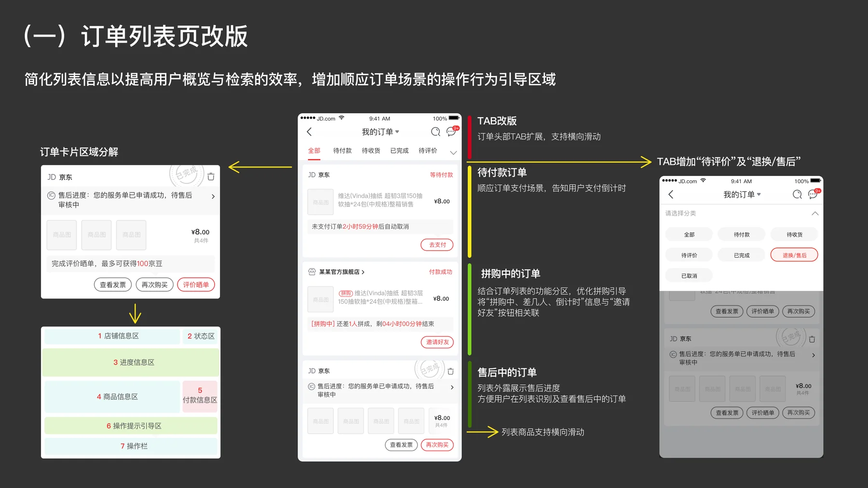
Task: Switch to the 已完成 tab
Action: coord(399,150)
